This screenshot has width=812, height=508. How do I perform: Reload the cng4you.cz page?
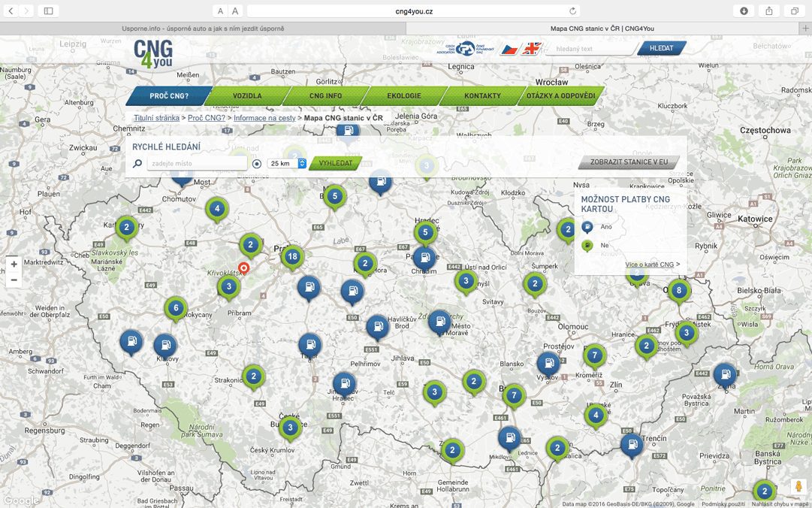pyautogui.click(x=572, y=11)
